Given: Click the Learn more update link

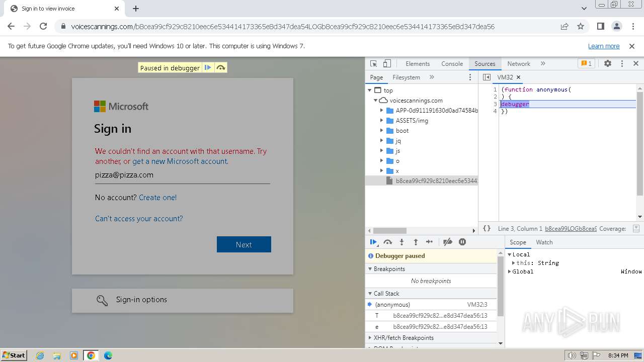Looking at the screenshot, I should point(604,46).
